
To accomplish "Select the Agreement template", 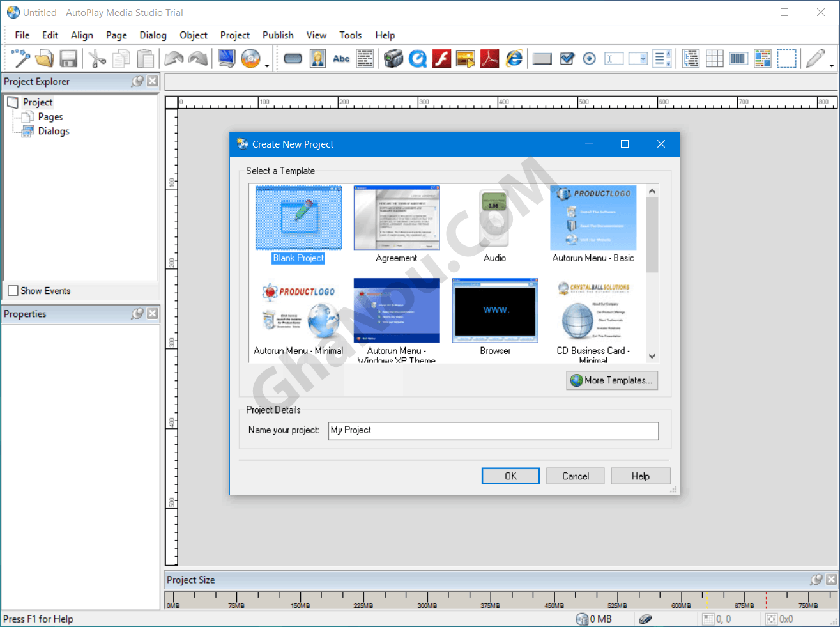I will [397, 224].
